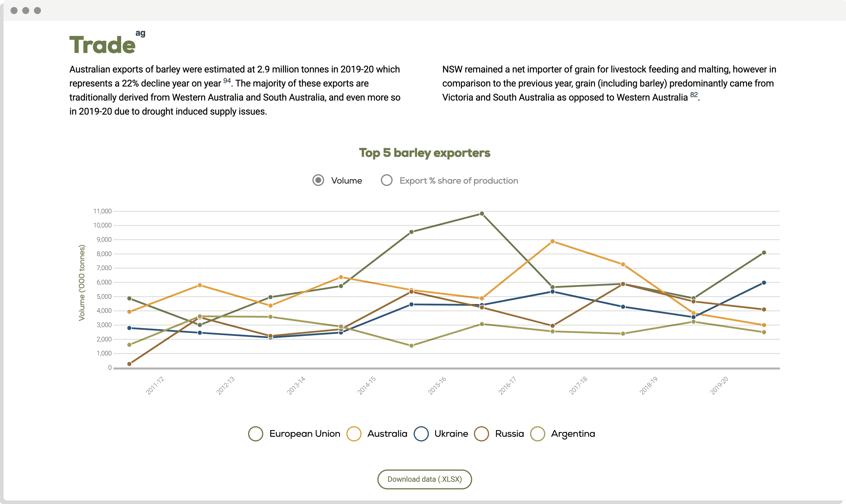Toggle Argentina series legend circle
This screenshot has height=504, width=846.
click(x=537, y=434)
